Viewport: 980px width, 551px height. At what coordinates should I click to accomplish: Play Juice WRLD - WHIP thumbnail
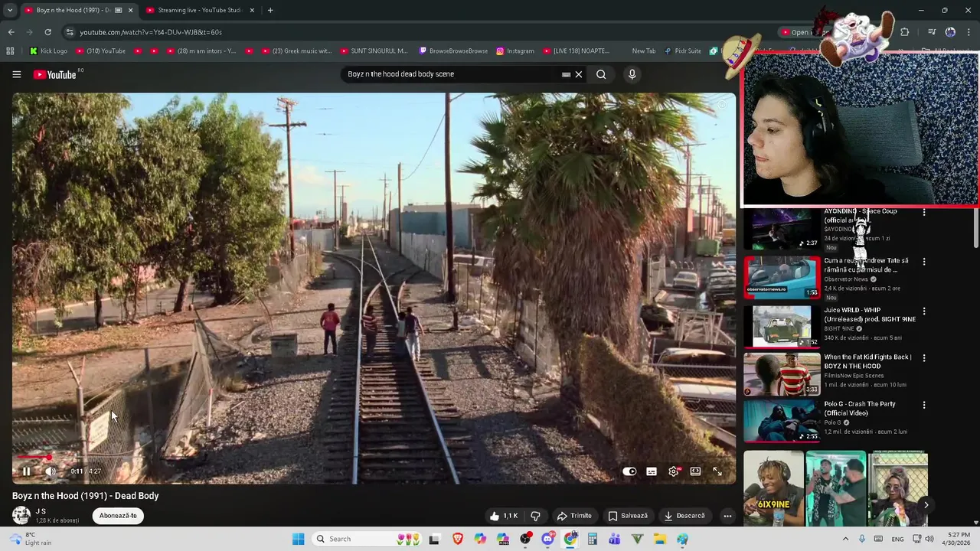tap(782, 327)
